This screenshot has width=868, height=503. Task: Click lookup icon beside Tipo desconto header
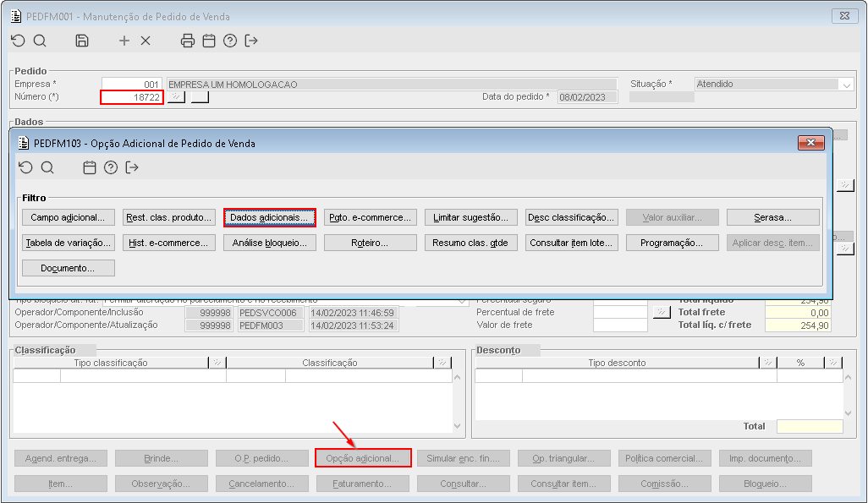tap(768, 363)
